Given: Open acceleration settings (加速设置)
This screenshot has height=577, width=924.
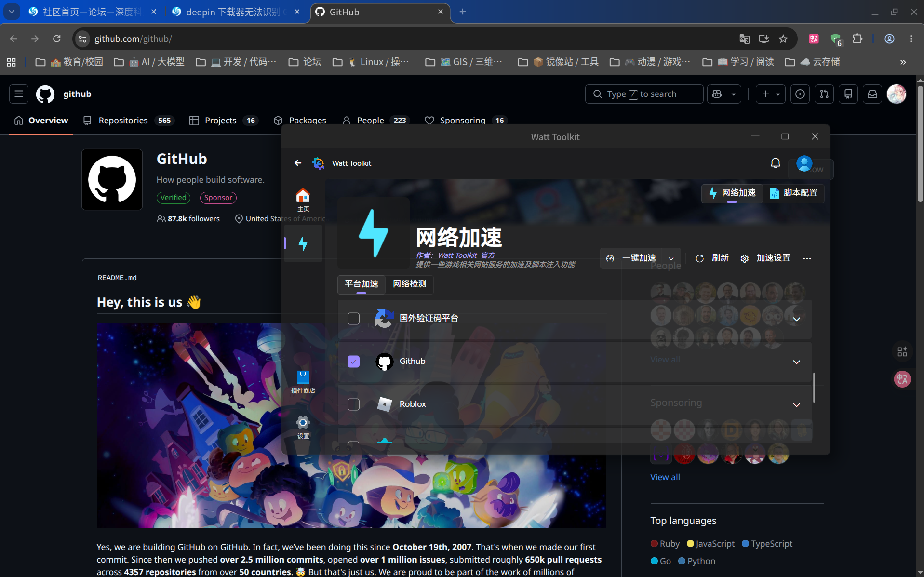Looking at the screenshot, I should [x=765, y=258].
